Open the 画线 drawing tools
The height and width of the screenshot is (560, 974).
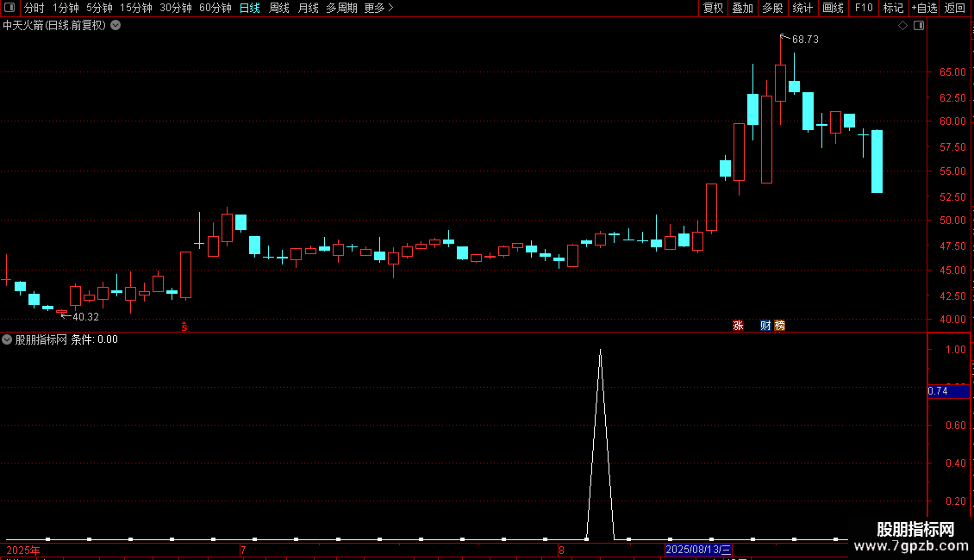click(833, 8)
